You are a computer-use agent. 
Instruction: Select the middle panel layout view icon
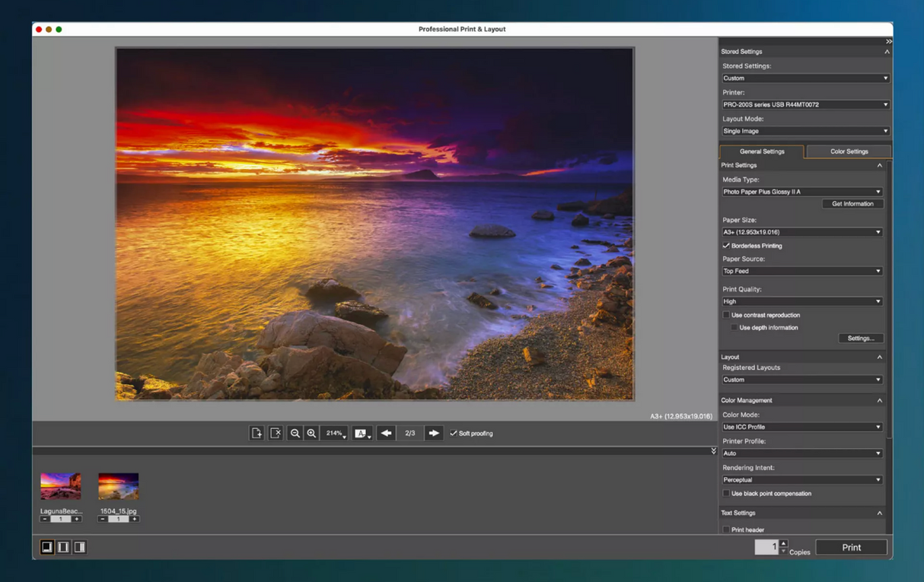(x=63, y=547)
